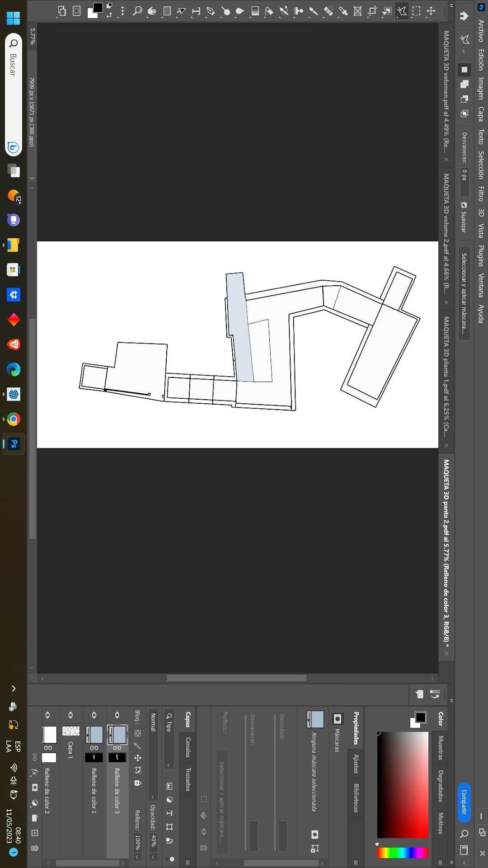Expand the status bar info arrow
This screenshot has width=488, height=868.
pos(32,178)
